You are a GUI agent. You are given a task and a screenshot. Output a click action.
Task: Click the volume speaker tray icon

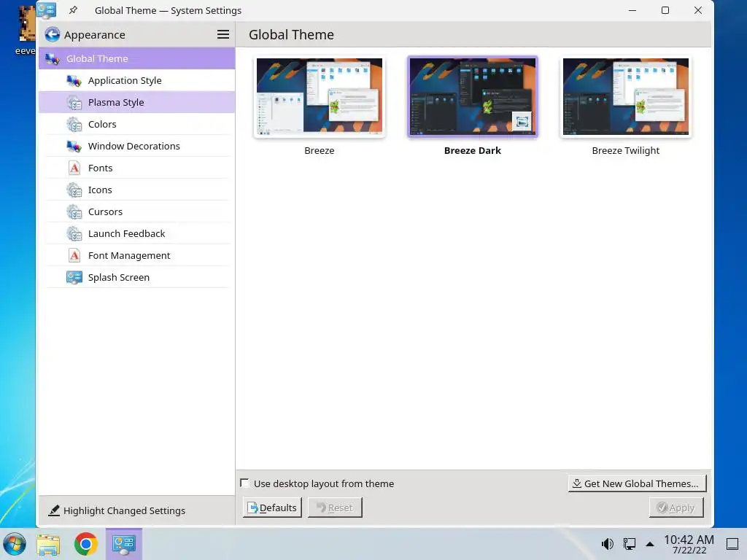[x=608, y=543]
